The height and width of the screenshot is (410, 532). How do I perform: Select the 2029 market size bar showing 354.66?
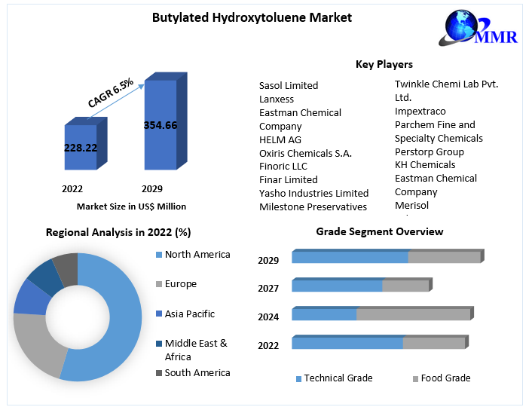[160, 124]
